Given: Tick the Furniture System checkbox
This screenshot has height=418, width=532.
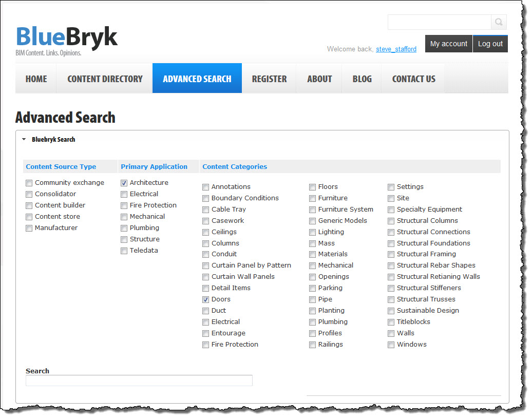Looking at the screenshot, I should (x=313, y=210).
